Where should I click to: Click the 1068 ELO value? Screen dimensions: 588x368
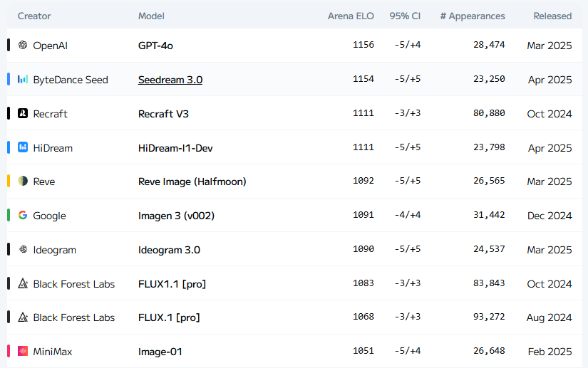pyautogui.click(x=363, y=316)
